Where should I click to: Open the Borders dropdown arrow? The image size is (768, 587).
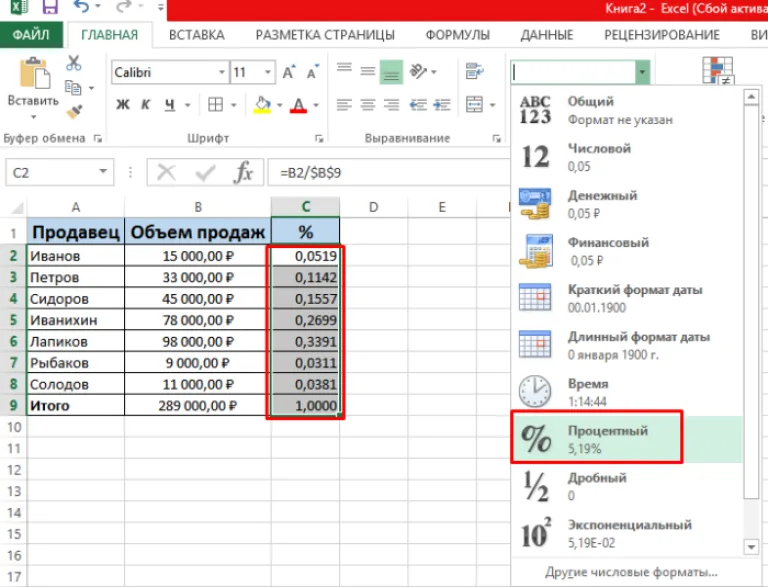(234, 105)
